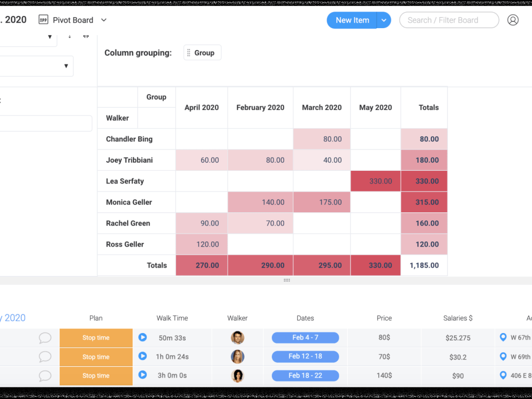
Task: Click the New Item button
Action: [x=352, y=20]
